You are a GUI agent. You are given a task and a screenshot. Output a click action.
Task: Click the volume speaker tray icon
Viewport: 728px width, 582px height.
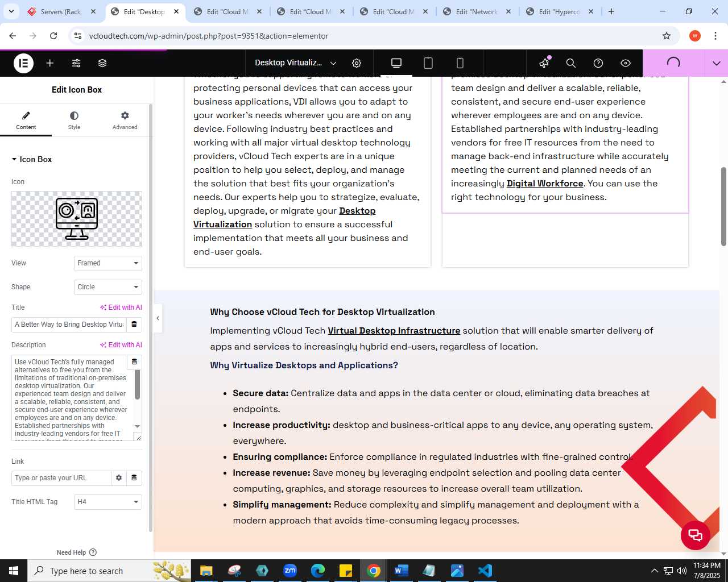[682, 571]
